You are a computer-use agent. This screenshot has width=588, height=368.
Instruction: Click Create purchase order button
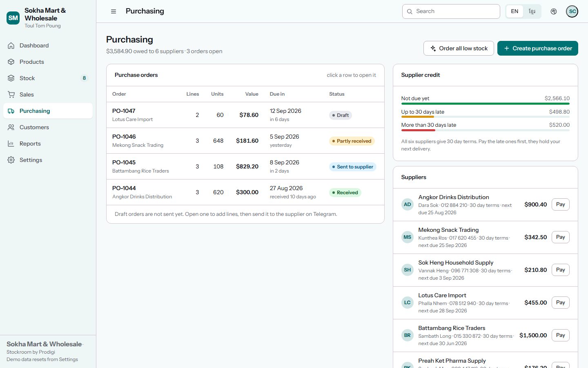pyautogui.click(x=538, y=48)
